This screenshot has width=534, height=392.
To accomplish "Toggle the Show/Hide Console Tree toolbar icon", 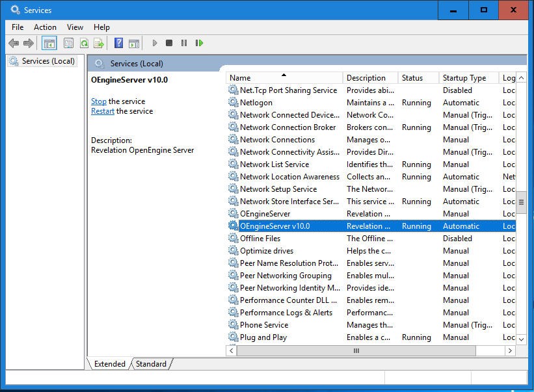I will click(x=49, y=43).
